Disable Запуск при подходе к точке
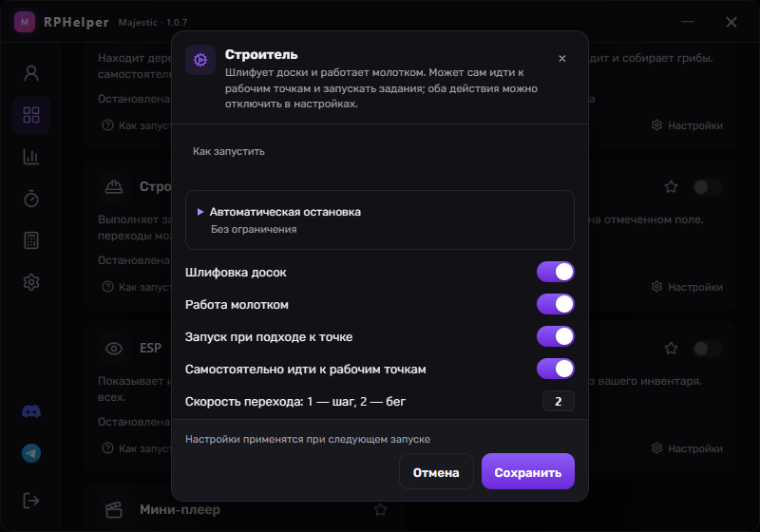Screen dimensions: 760x532 pos(556,336)
